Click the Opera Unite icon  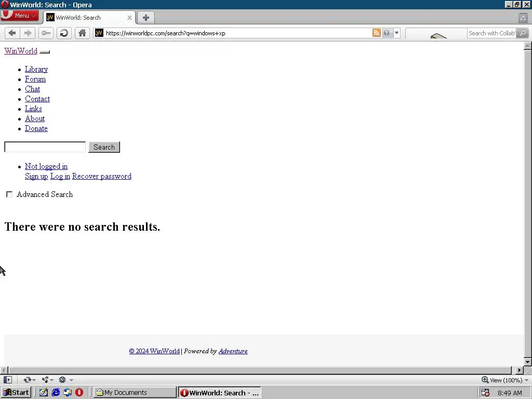45,380
